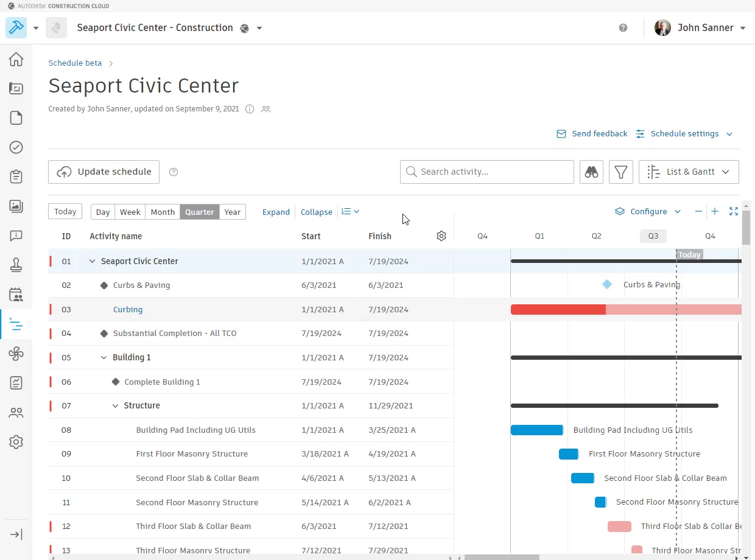Collapse the Building 1 group
This screenshot has width=755, height=560.
pos(104,357)
